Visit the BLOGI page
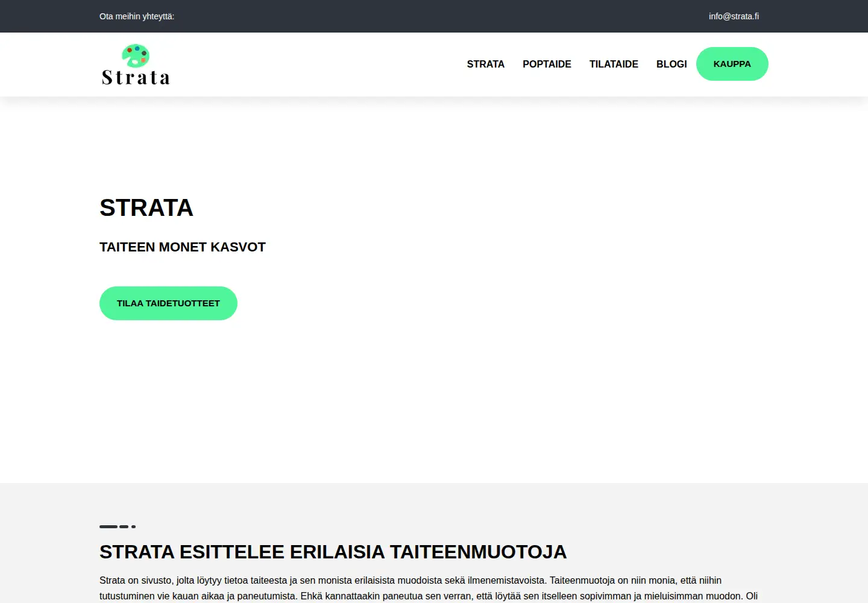This screenshot has height=603, width=868. [671, 64]
